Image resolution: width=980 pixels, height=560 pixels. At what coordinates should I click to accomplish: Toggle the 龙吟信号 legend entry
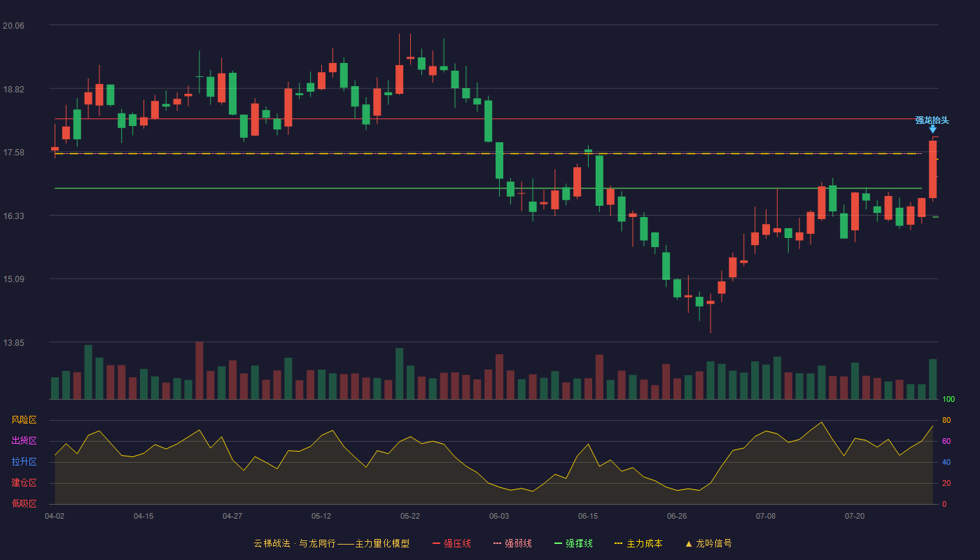coord(708,543)
